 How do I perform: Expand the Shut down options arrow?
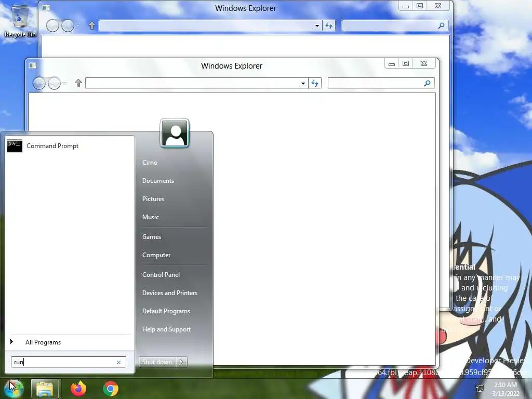181,362
